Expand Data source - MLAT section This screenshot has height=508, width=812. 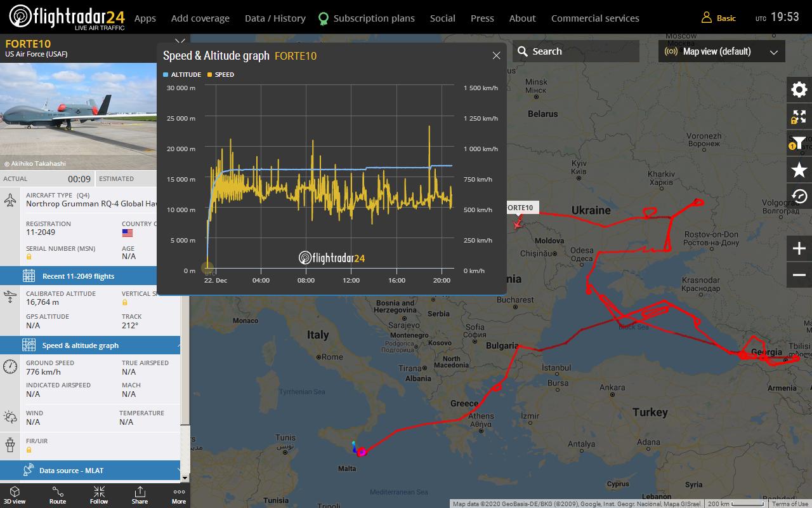pos(90,471)
